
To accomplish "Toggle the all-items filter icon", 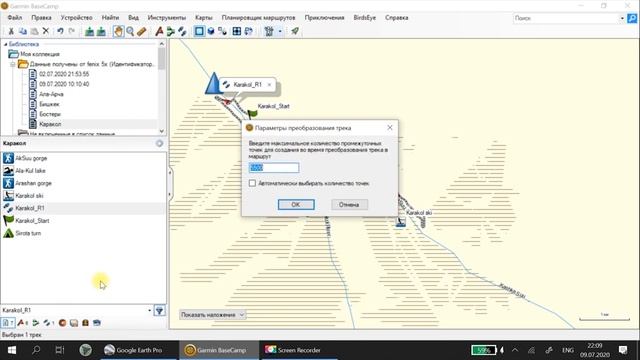I will click(8, 323).
